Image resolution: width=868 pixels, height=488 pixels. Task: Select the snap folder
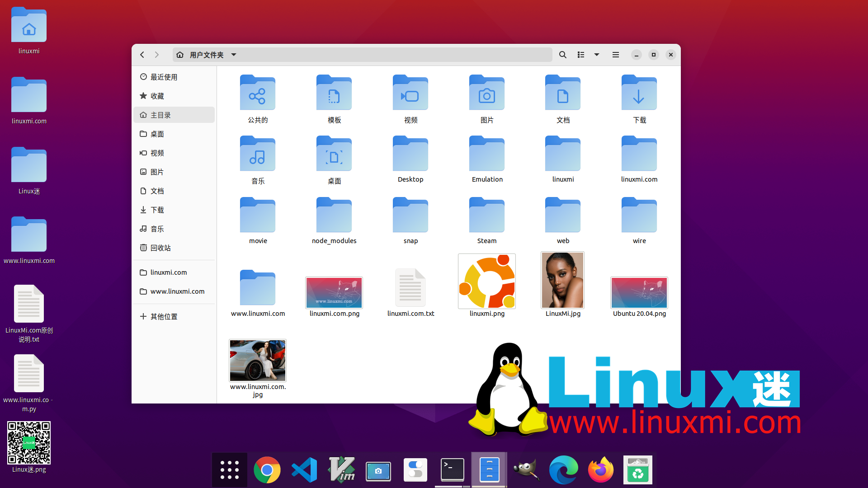[x=410, y=215]
